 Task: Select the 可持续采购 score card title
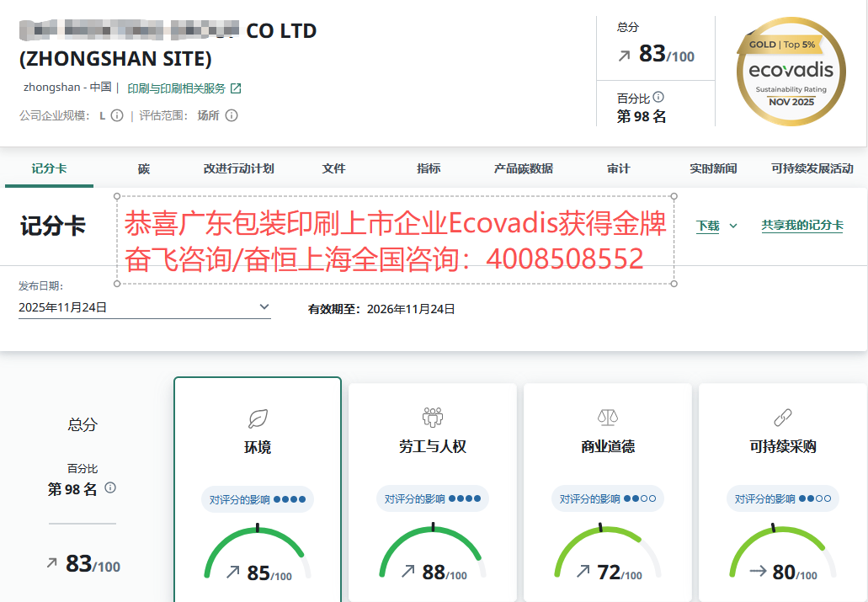782,446
